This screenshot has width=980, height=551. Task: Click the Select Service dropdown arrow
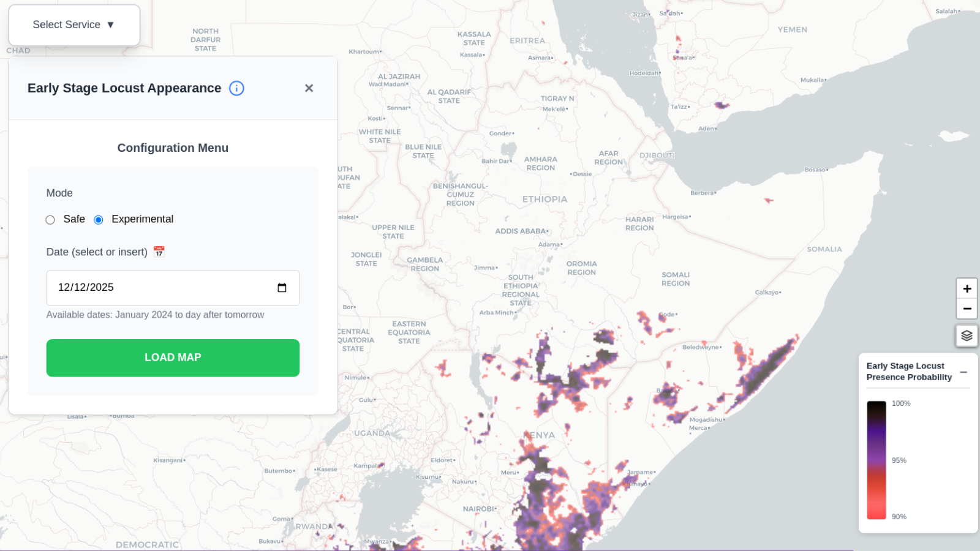point(111,25)
